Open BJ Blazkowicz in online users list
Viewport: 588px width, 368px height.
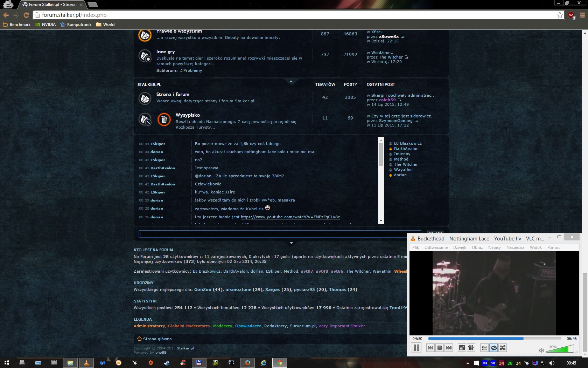(x=408, y=143)
